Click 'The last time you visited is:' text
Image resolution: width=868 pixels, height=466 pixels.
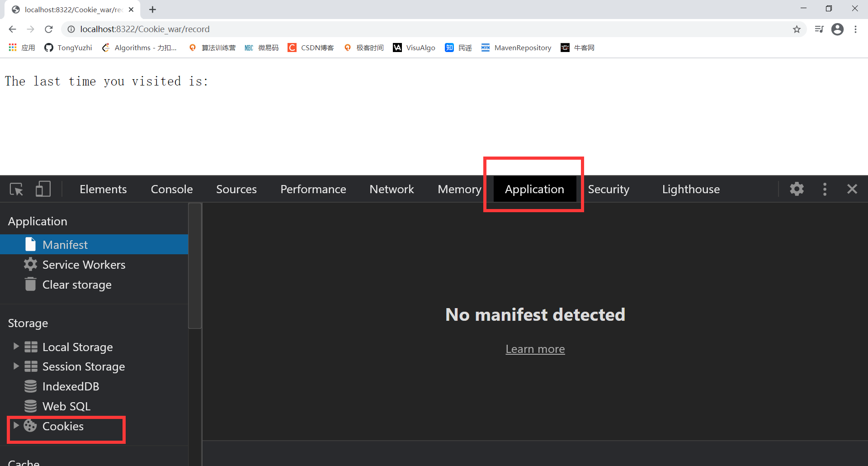(107, 81)
